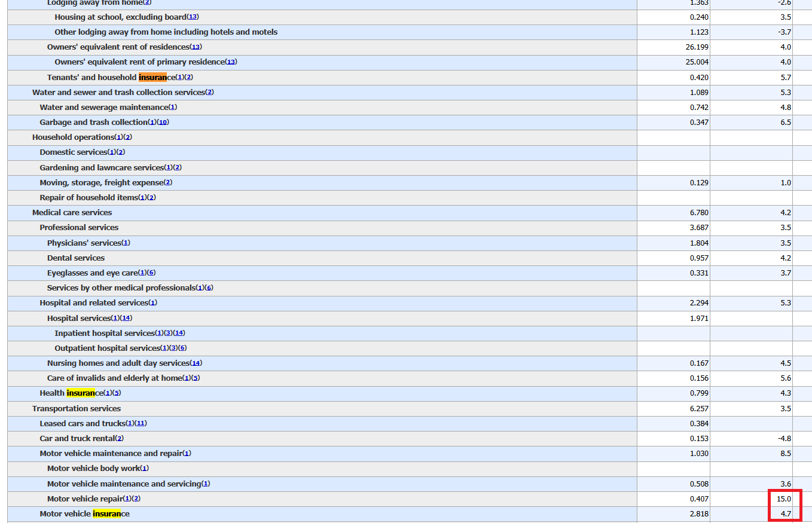
Task: Open footnote 2 on Moving, storage, freight expense
Action: [x=168, y=182]
